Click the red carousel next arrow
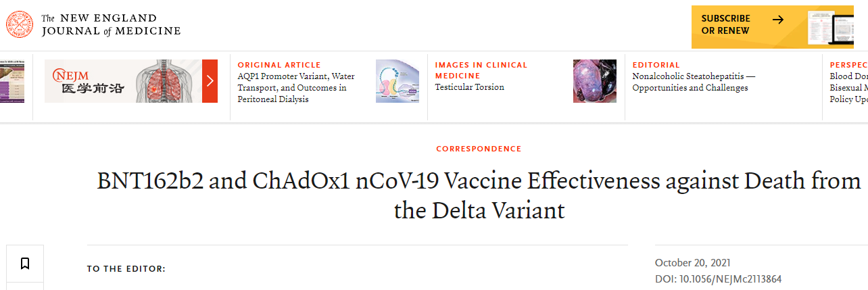Image resolution: width=868 pixels, height=290 pixels. (210, 81)
